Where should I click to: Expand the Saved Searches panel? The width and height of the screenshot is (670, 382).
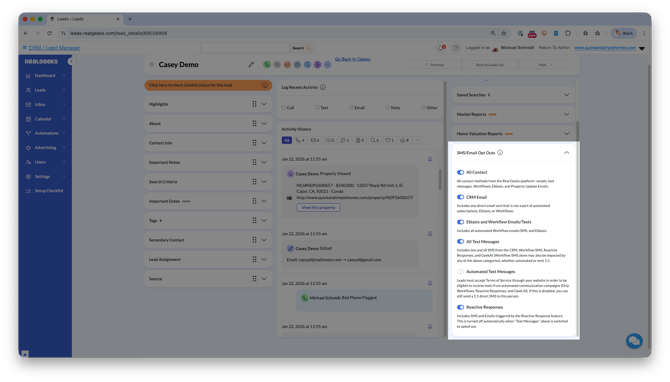566,95
